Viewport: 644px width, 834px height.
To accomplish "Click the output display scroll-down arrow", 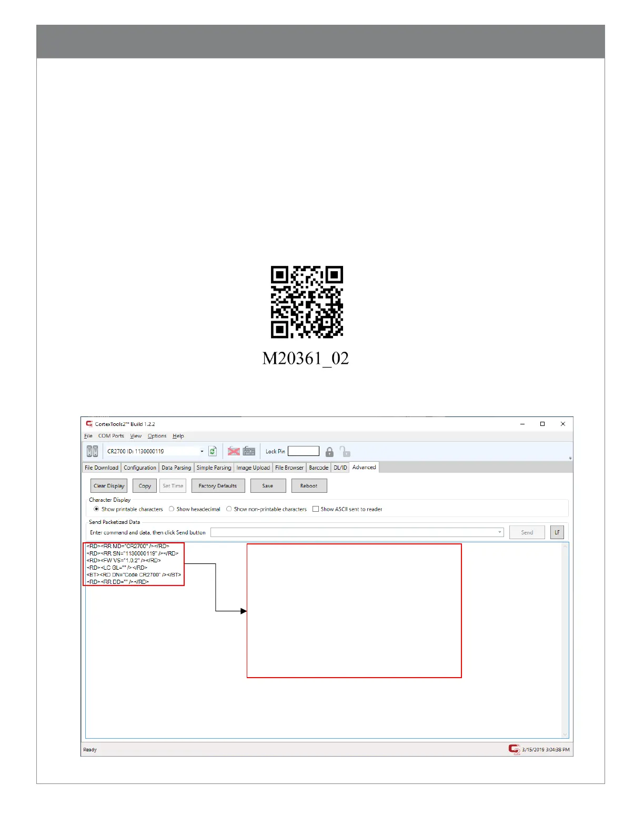I will [x=565, y=734].
